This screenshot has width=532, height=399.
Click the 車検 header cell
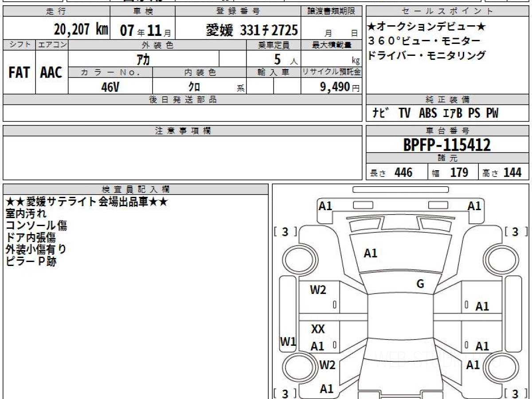[x=142, y=12]
